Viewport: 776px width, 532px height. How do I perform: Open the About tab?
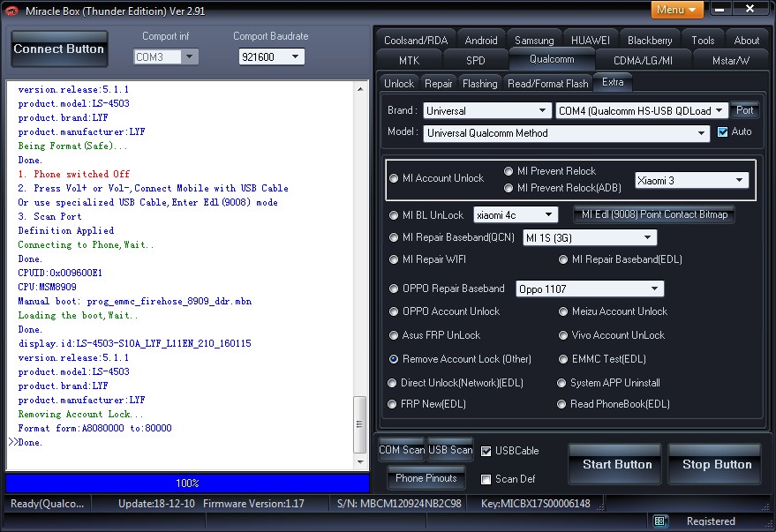746,41
